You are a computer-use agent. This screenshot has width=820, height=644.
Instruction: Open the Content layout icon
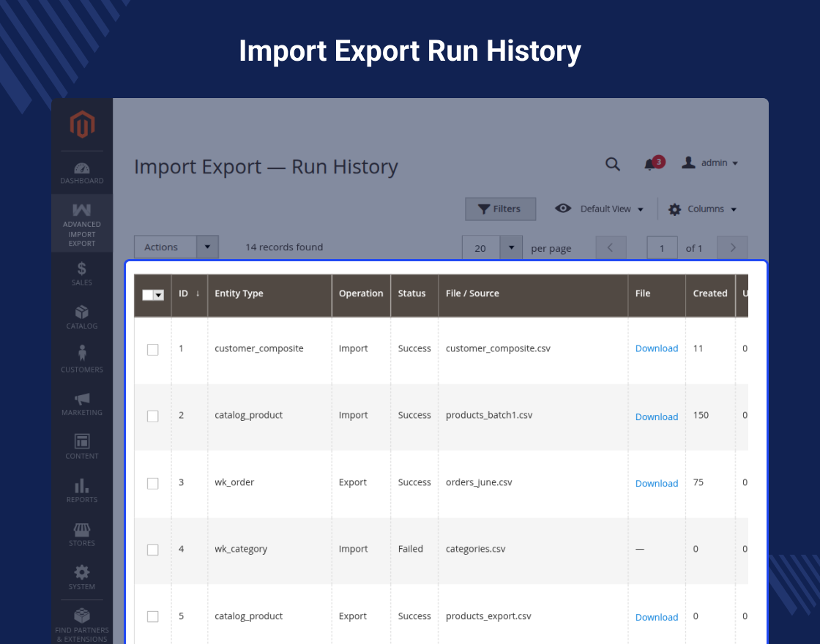pyautogui.click(x=81, y=441)
